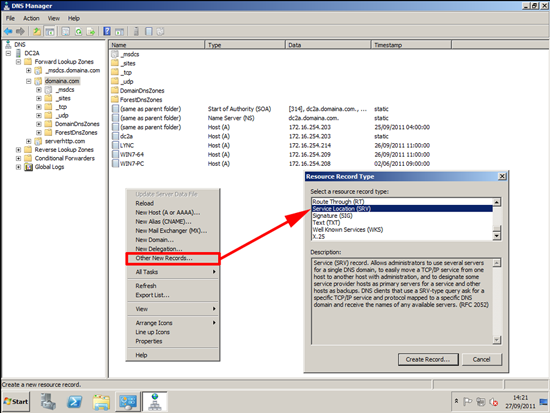Open Arrange Icons submenu
The image size is (550, 413).
pyautogui.click(x=173, y=323)
